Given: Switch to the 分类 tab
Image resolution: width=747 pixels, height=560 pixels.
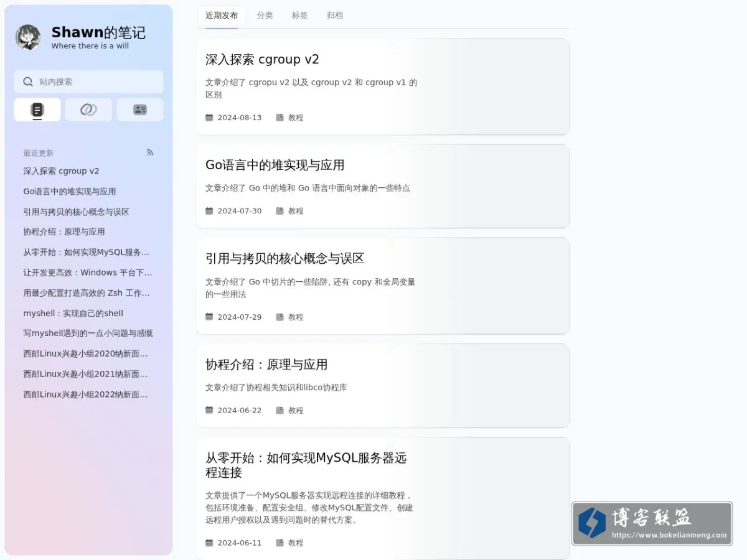Looking at the screenshot, I should pyautogui.click(x=265, y=16).
